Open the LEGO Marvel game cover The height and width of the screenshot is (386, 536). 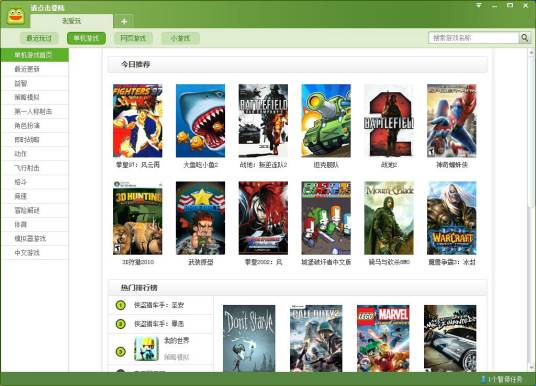(383, 338)
